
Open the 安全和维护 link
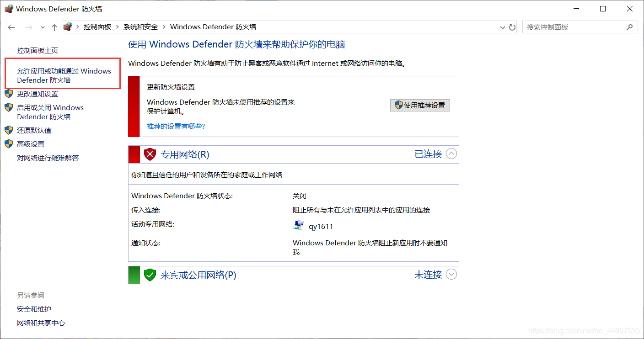tap(34, 309)
